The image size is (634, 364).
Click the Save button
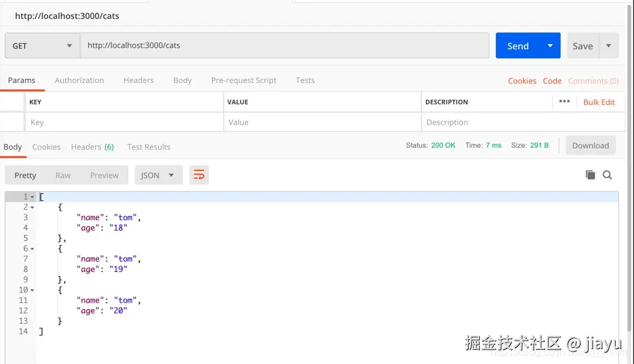pyautogui.click(x=583, y=46)
